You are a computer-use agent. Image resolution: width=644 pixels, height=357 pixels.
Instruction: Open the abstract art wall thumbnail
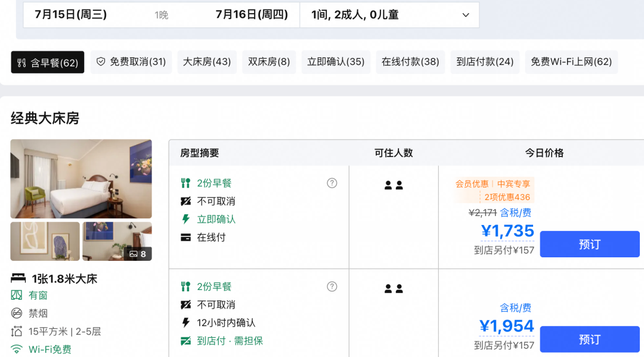coord(45,241)
